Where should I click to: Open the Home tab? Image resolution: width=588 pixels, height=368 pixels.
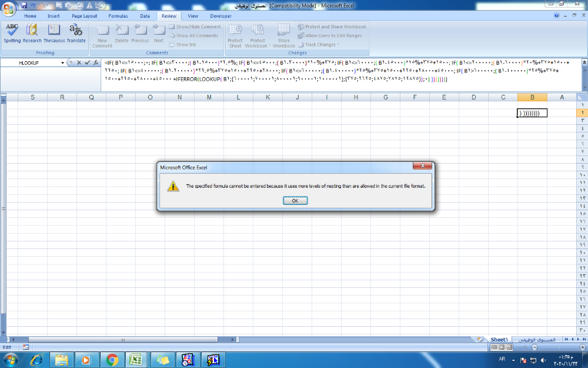tap(30, 16)
